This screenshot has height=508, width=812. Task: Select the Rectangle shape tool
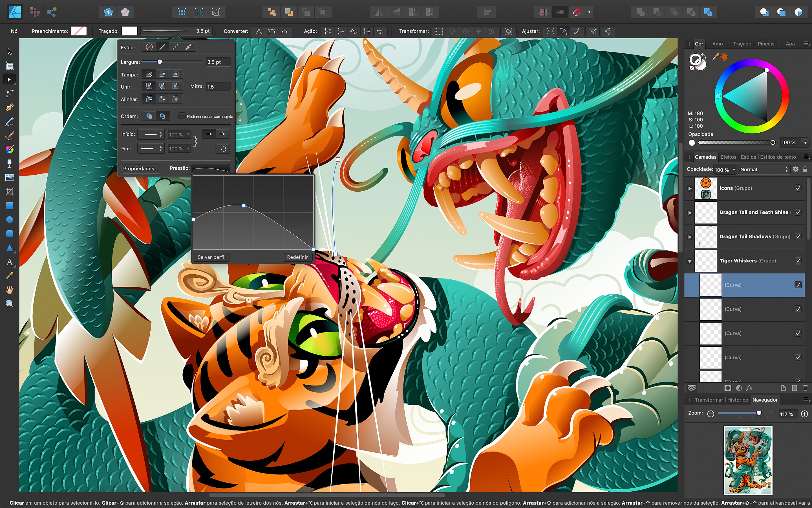tap(10, 206)
